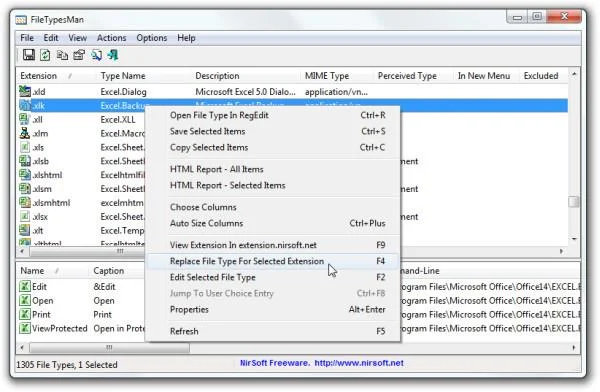Open Properties from the context menu
This screenshot has width=600, height=392.
pyautogui.click(x=272, y=309)
